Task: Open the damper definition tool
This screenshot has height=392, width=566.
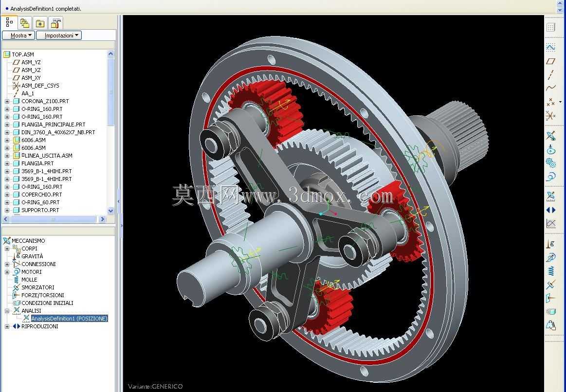Action: pos(550,285)
